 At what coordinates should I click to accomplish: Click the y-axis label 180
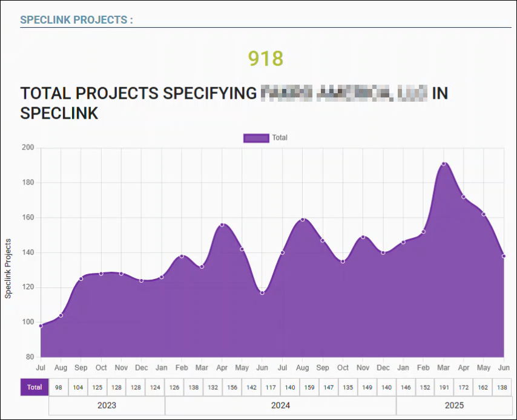[x=28, y=182]
